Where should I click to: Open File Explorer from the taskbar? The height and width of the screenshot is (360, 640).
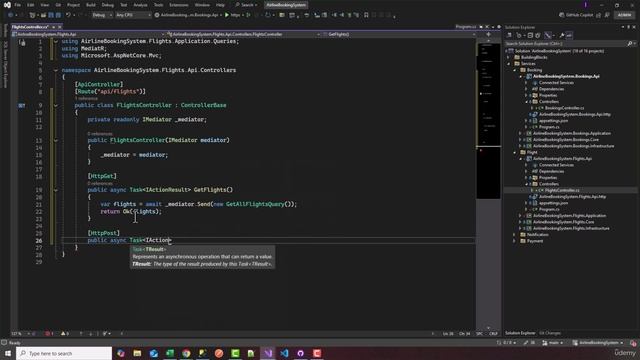pyautogui.click(x=137, y=353)
